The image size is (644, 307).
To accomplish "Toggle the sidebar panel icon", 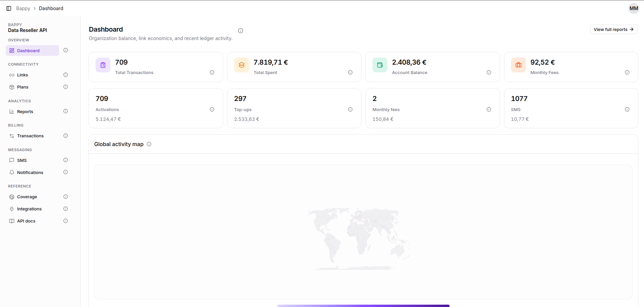I will [x=9, y=8].
